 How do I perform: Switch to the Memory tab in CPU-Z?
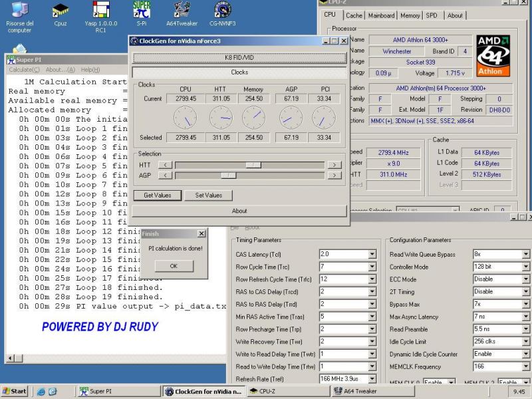click(410, 15)
